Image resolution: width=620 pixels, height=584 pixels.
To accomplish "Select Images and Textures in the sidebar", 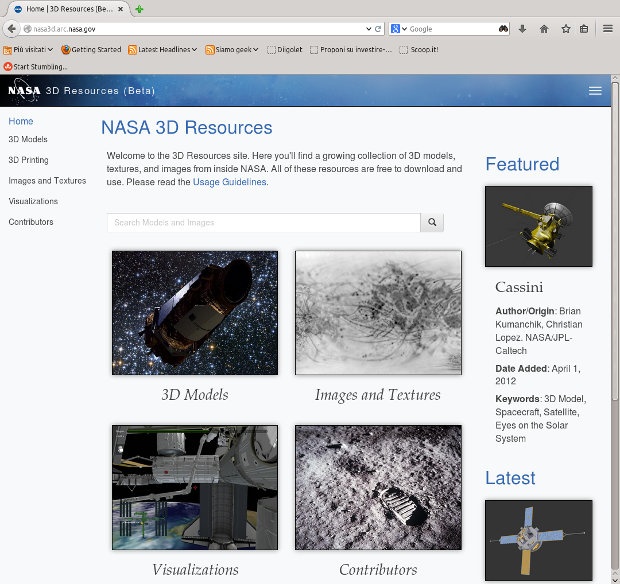I will click(x=47, y=180).
